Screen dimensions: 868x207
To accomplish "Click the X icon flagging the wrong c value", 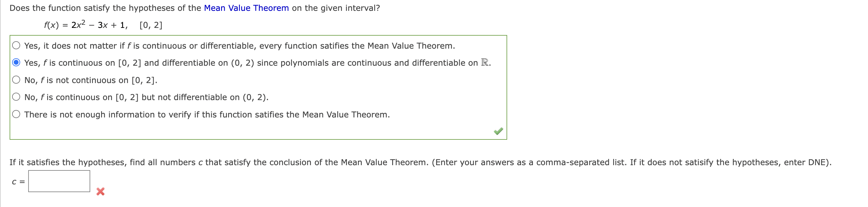I will pos(100,192).
